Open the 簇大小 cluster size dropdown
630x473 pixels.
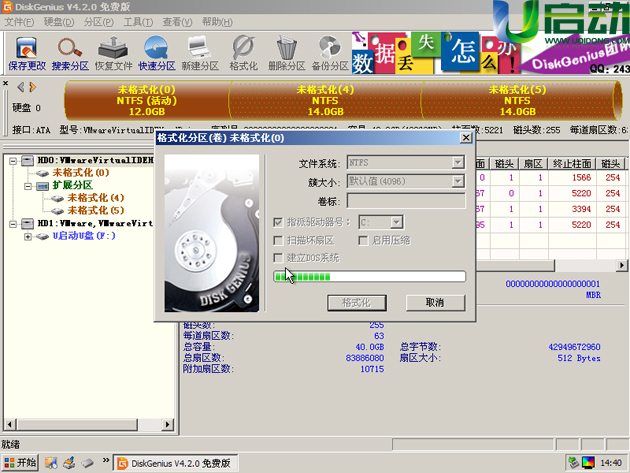[458, 181]
